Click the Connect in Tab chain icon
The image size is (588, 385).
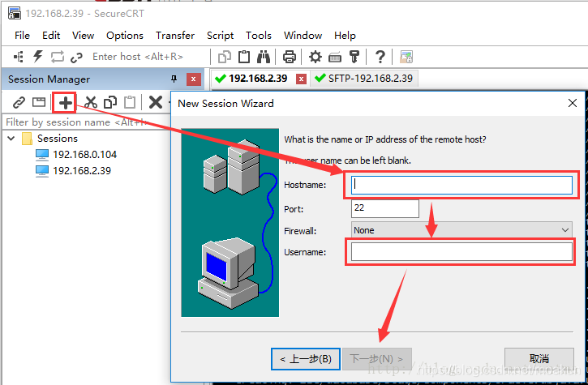tap(76, 58)
